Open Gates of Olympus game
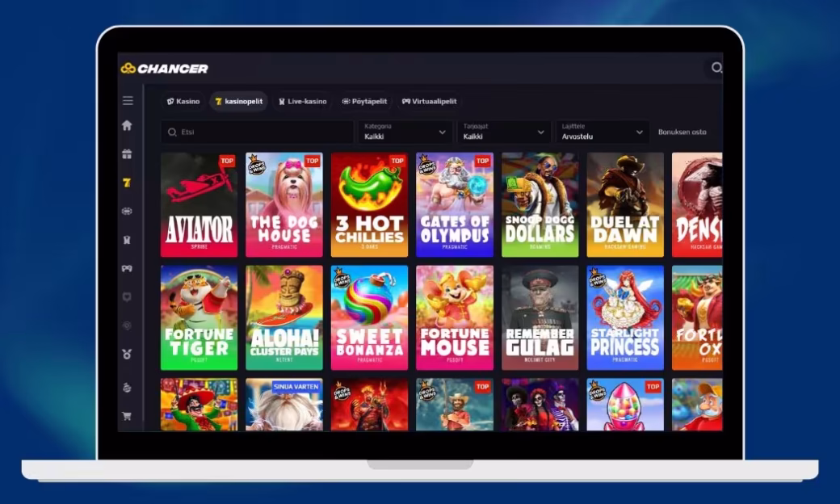840x504 pixels. click(x=454, y=204)
